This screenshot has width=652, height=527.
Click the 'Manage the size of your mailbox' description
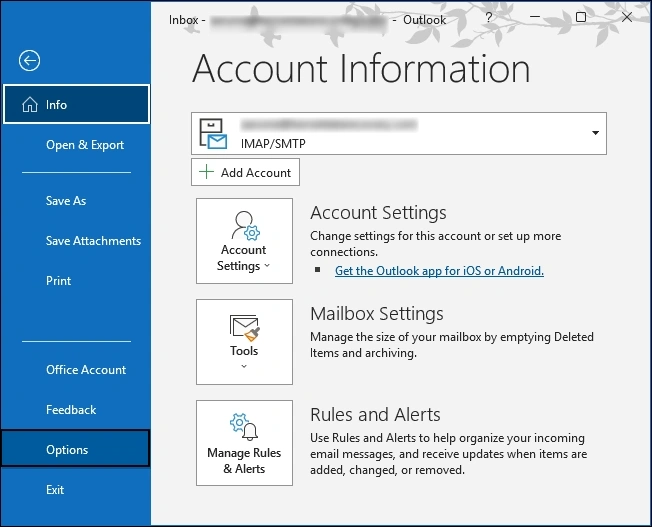[452, 345]
